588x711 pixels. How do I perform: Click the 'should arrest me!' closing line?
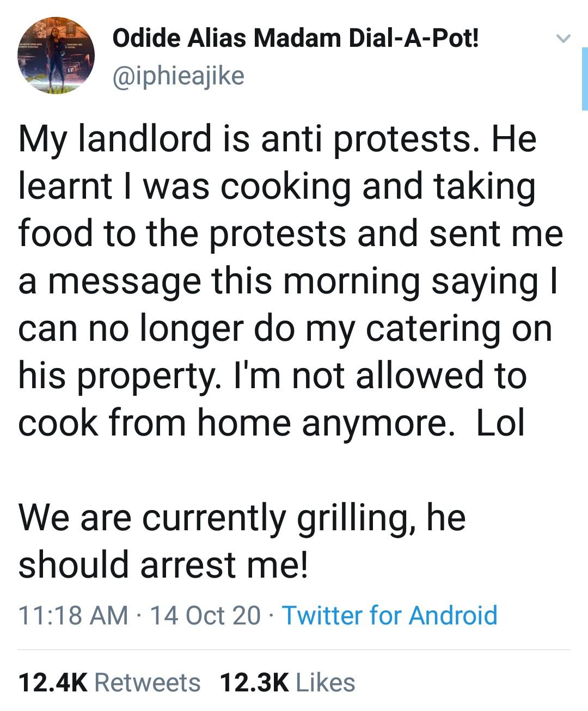(x=163, y=564)
